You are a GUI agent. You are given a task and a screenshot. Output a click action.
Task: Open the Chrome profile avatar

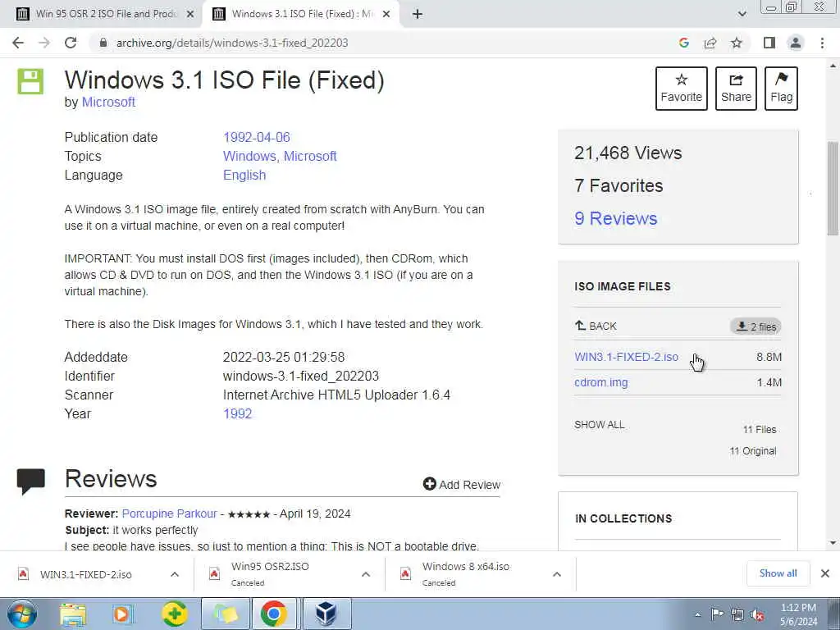[x=796, y=43]
